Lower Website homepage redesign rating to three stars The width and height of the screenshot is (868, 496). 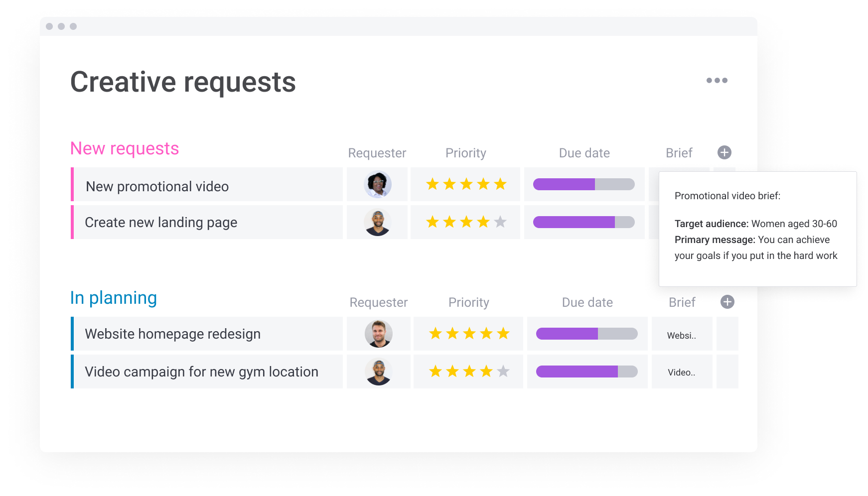tap(469, 333)
